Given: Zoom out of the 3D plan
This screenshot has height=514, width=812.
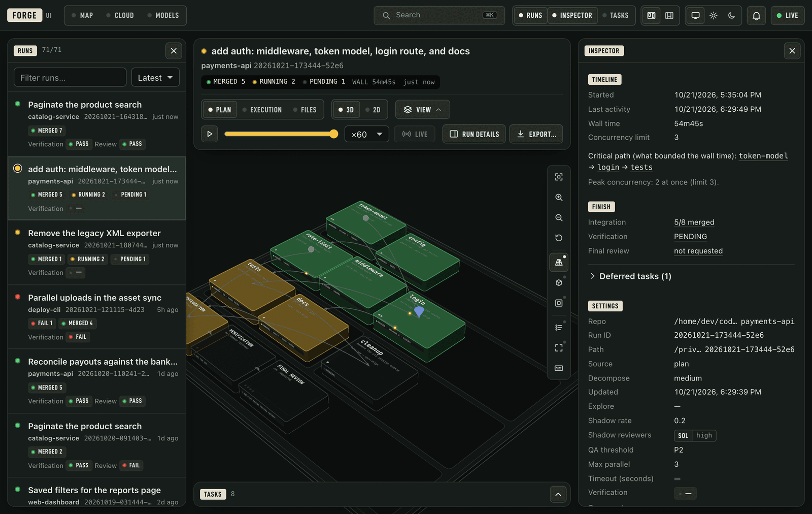Looking at the screenshot, I should (559, 217).
